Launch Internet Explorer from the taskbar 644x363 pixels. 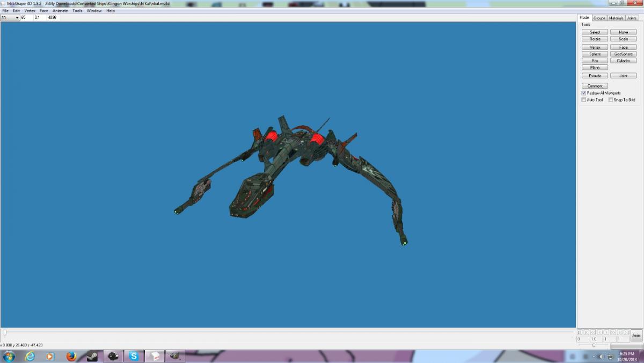tap(30, 356)
